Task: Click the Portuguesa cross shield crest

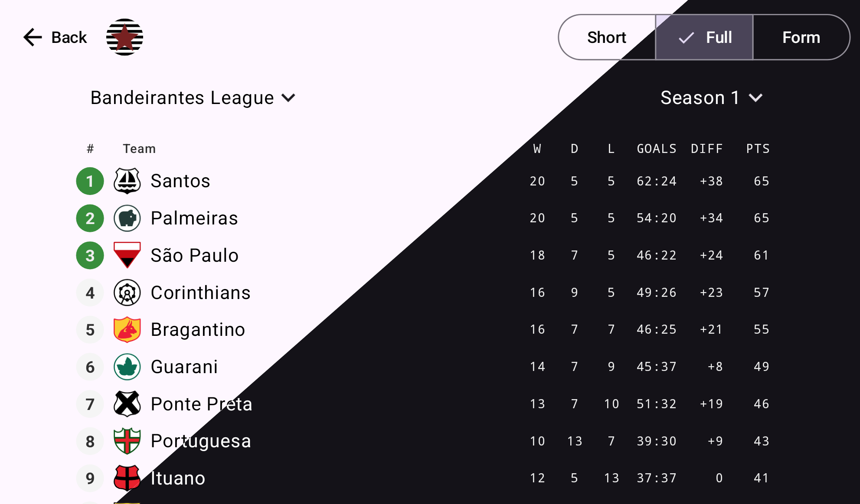Action: (x=127, y=441)
